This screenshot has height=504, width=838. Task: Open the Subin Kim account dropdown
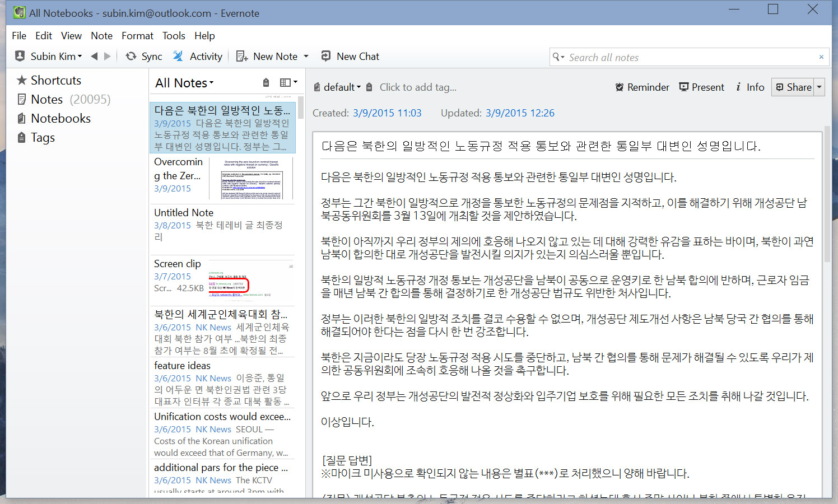49,57
